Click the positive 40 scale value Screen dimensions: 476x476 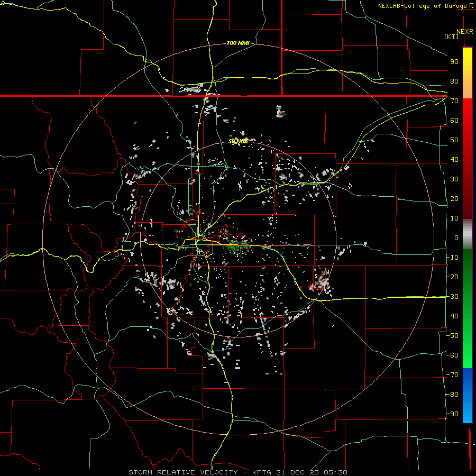click(x=454, y=159)
